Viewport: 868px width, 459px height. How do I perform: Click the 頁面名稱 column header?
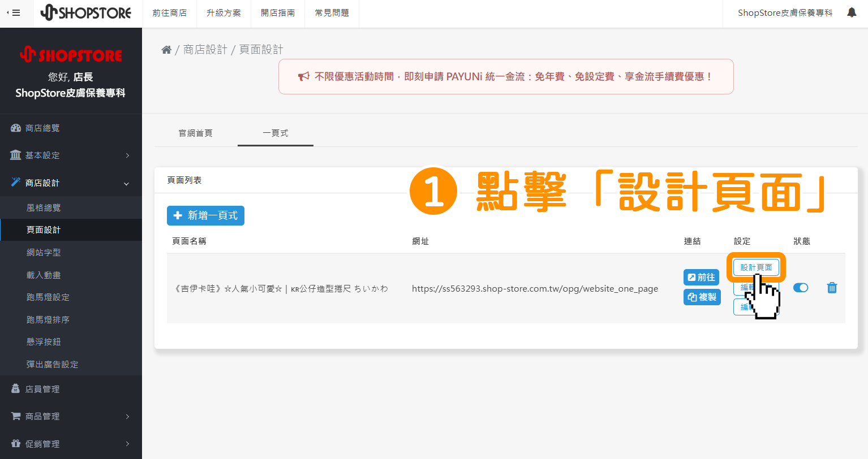(189, 241)
